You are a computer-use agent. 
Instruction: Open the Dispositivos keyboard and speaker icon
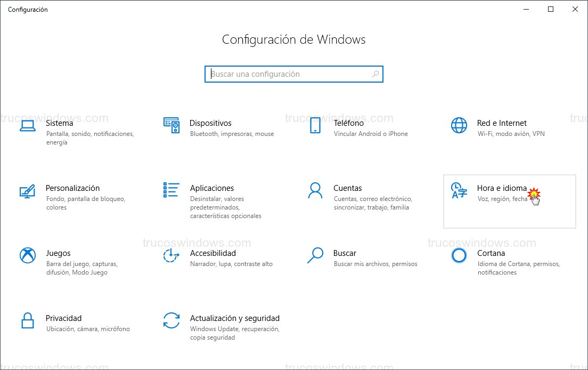(171, 125)
